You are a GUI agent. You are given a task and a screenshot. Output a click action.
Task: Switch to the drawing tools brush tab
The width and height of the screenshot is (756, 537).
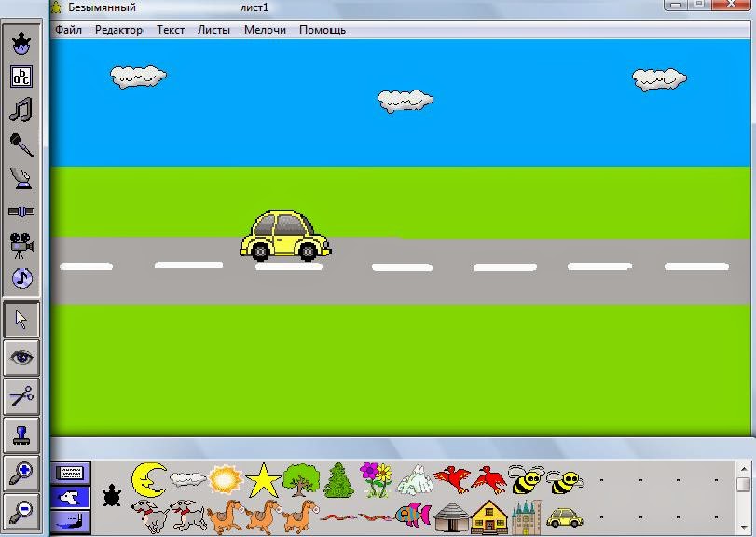pos(71,521)
